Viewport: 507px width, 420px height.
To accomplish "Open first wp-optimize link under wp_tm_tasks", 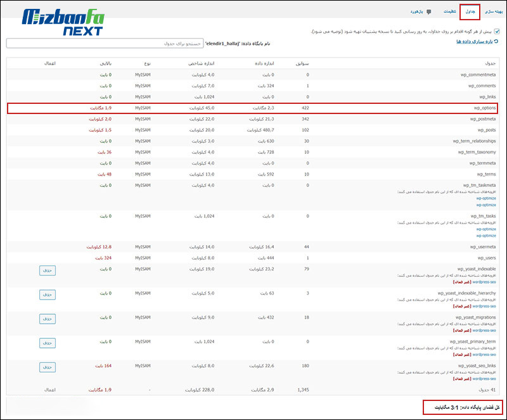I will pos(486,229).
